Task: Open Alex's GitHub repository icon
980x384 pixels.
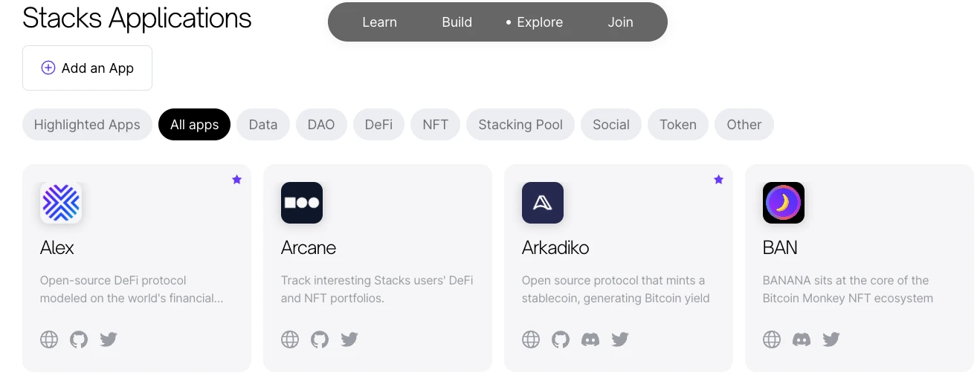Action: click(x=79, y=339)
